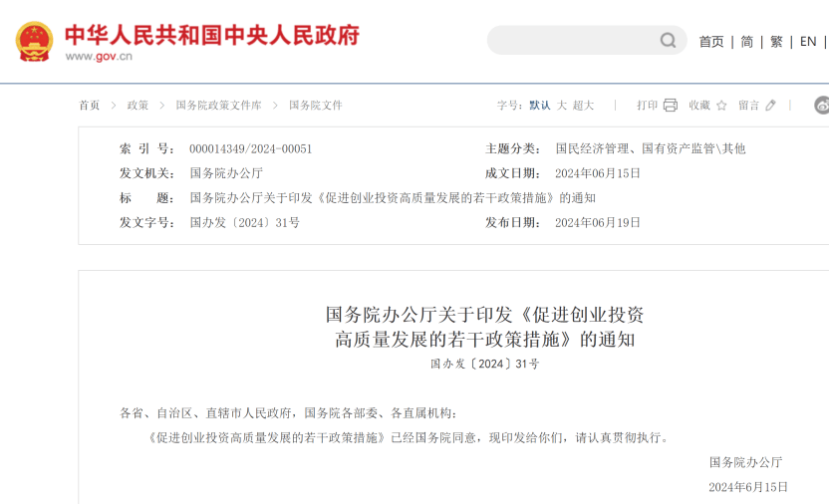Open 政策 breadcrumb link
Image resolution: width=829 pixels, height=504 pixels.
138,106
